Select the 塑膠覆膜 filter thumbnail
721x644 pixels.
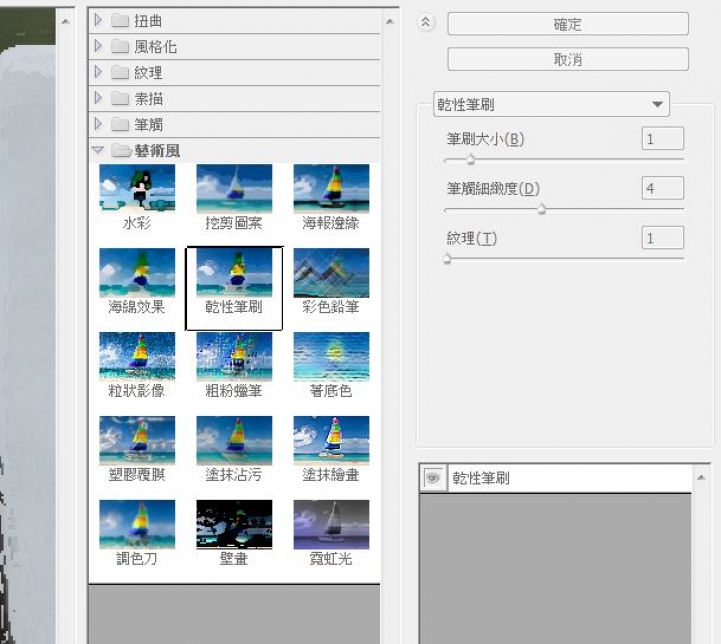pos(137,441)
